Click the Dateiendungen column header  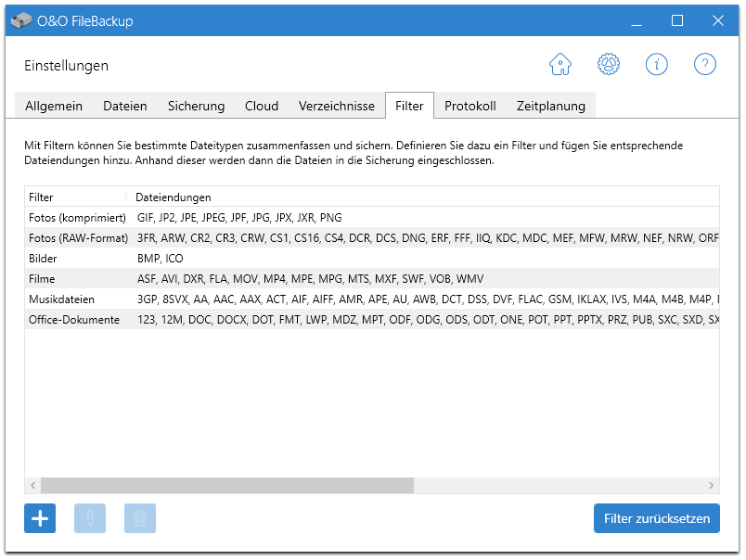[425, 197]
